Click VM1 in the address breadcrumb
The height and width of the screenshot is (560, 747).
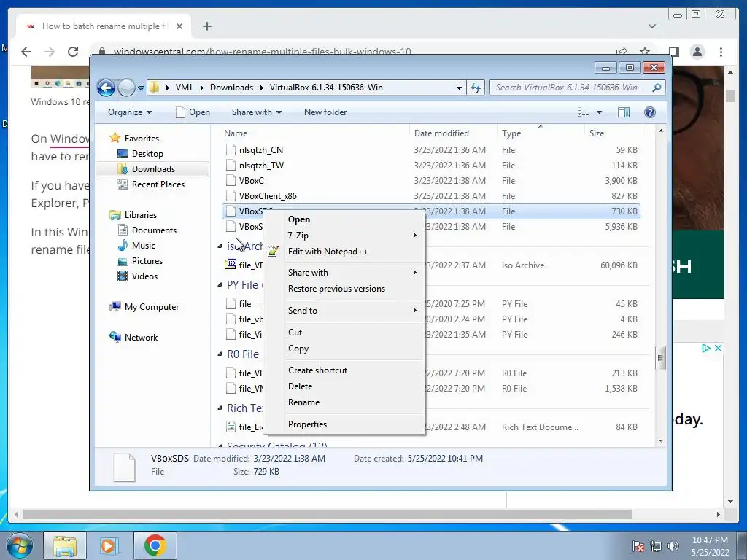coord(184,87)
